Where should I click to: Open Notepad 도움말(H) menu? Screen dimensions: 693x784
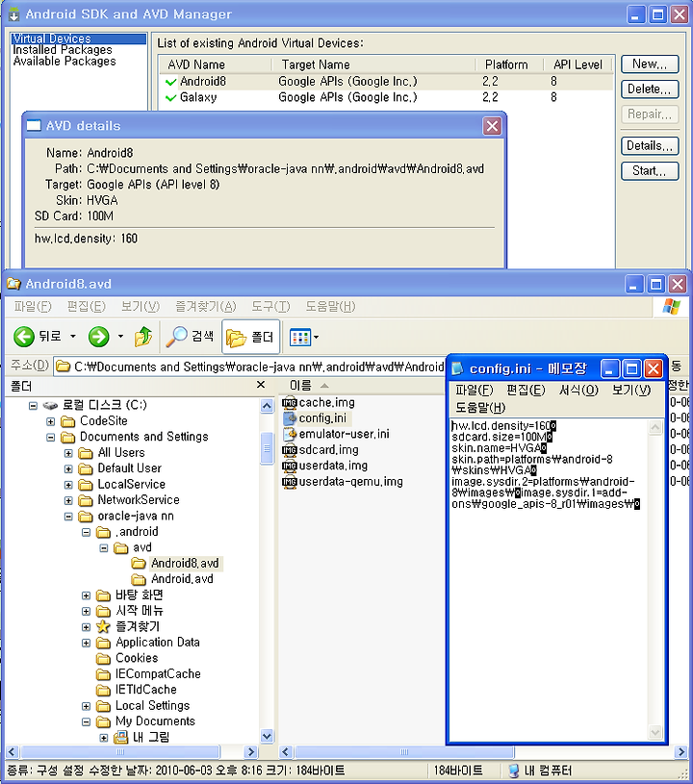click(480, 408)
